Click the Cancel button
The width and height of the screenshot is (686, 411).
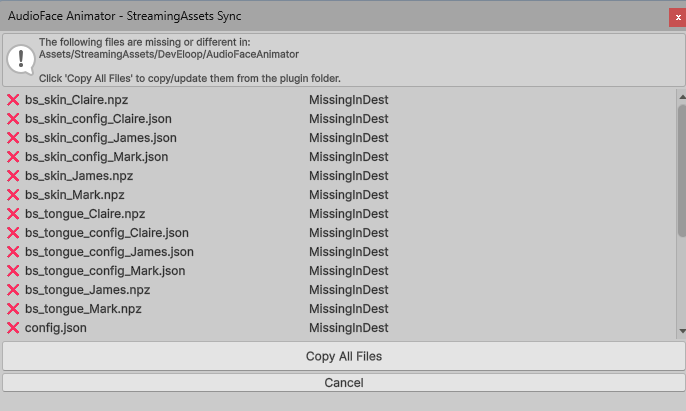pyautogui.click(x=343, y=383)
